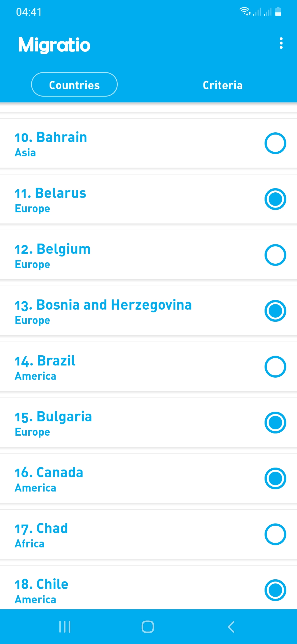Open the 12. Belgium country entry

click(x=110, y=255)
